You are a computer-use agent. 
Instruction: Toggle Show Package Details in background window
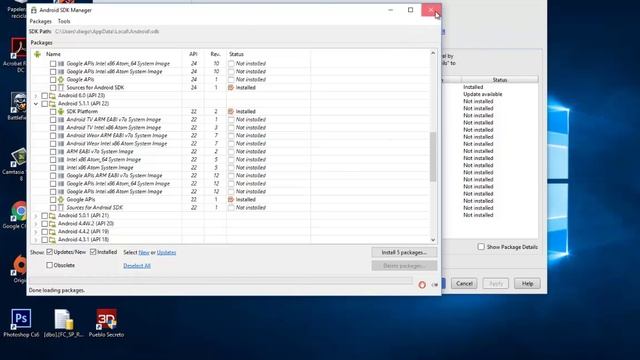tap(481, 247)
